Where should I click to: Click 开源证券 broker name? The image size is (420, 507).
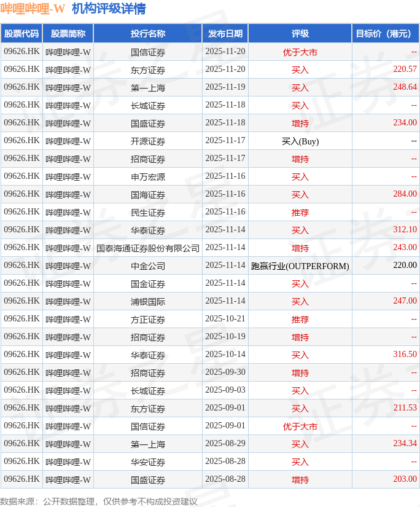tap(148, 141)
